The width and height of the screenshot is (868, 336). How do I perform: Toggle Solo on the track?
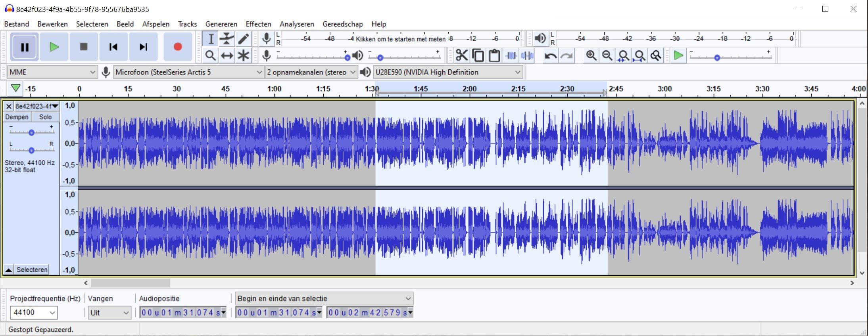click(45, 117)
